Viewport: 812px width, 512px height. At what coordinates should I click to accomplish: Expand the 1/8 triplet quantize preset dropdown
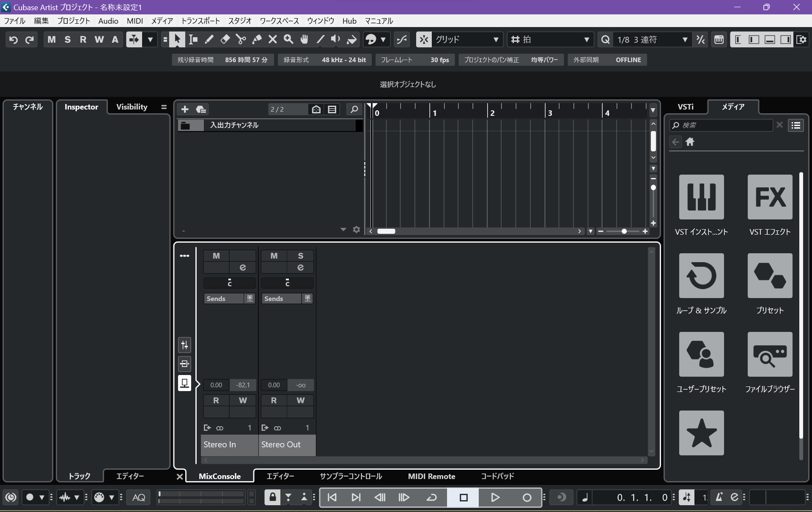click(685, 40)
